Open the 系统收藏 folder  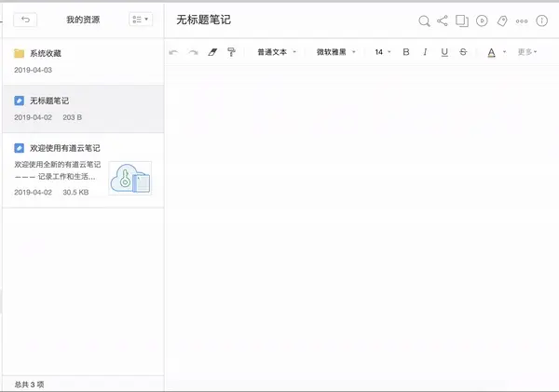click(x=83, y=61)
